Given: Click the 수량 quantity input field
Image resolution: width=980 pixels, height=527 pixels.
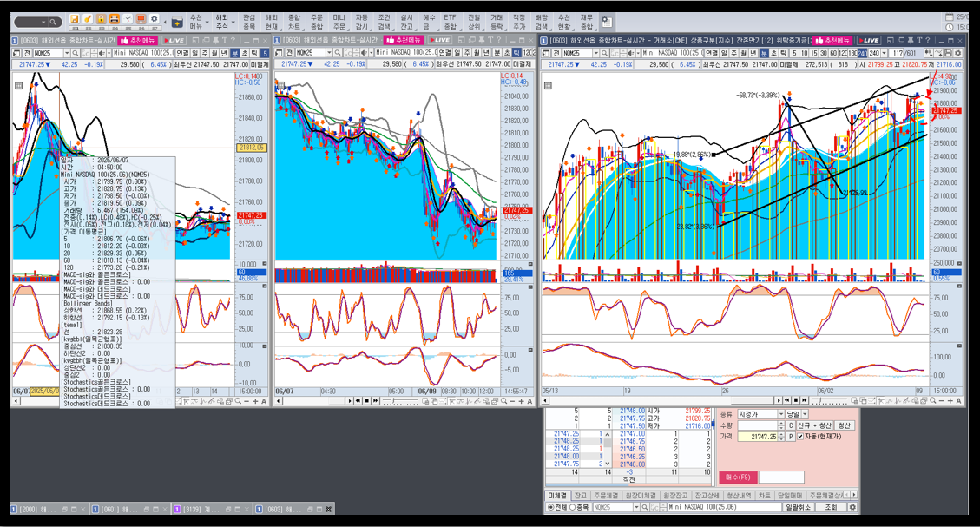Looking at the screenshot, I should (758, 425).
